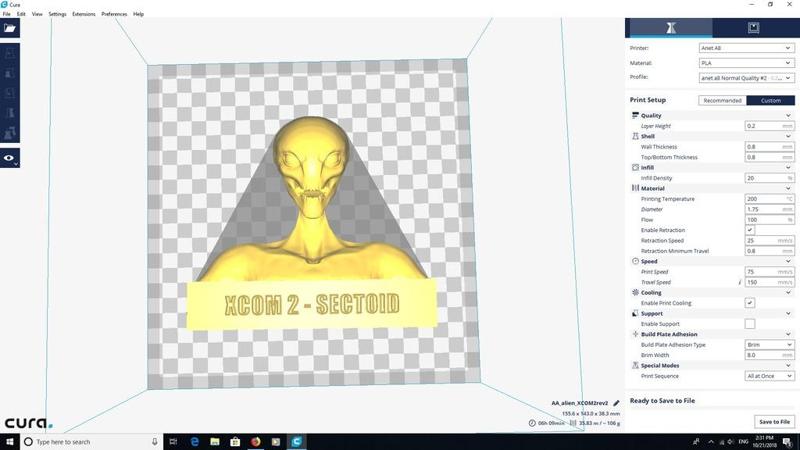Check the Enable Support checkbox
Screen dimensions: 800x450
(x=749, y=324)
